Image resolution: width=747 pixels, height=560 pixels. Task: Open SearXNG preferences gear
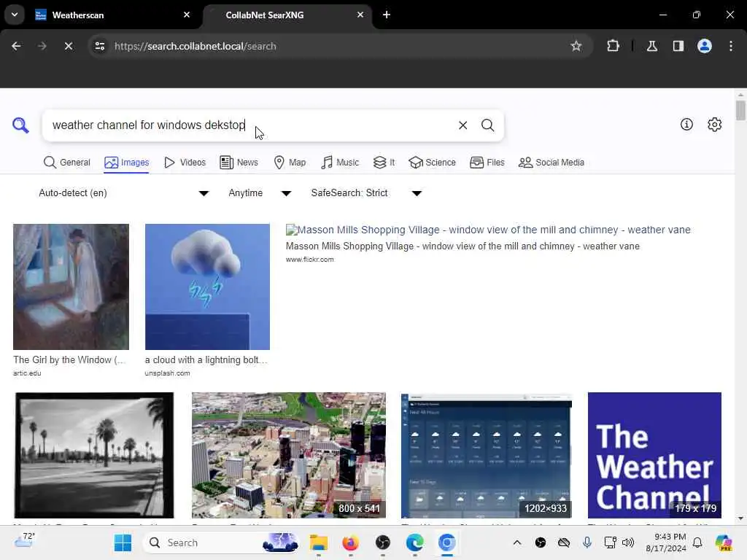pos(714,124)
